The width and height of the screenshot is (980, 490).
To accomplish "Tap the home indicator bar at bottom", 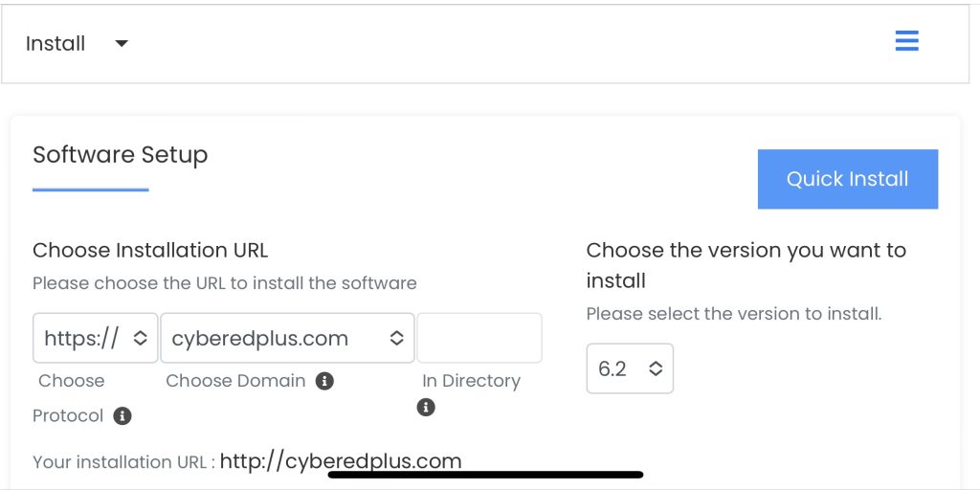I will pyautogui.click(x=485, y=474).
